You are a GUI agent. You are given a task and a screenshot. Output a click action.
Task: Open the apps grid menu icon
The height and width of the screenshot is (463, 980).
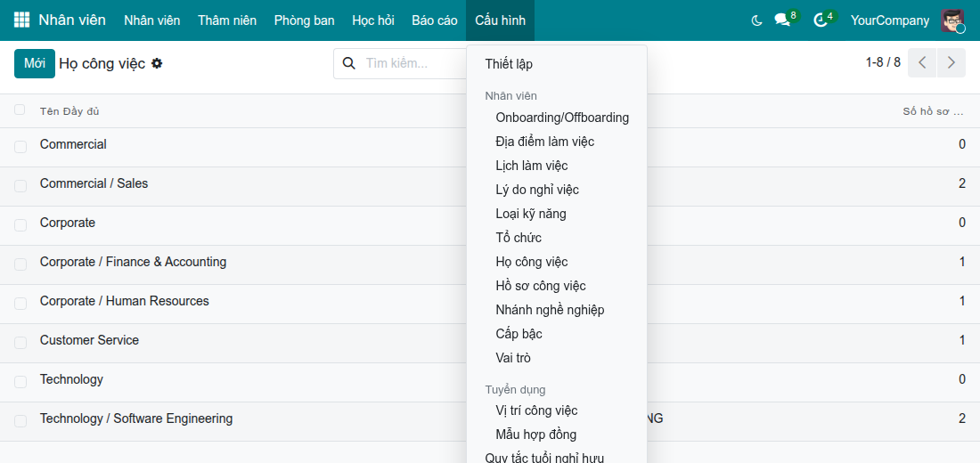21,20
